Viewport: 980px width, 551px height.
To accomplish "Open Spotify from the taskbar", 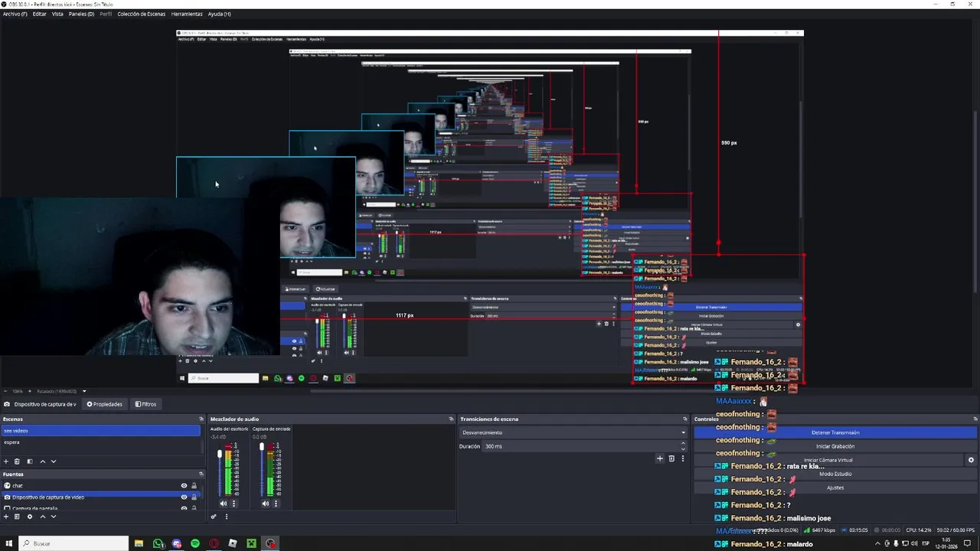I will (x=195, y=543).
